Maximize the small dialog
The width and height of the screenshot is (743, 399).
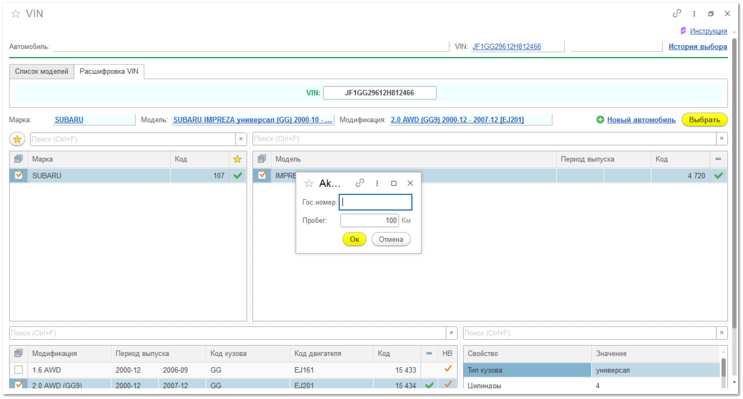394,183
